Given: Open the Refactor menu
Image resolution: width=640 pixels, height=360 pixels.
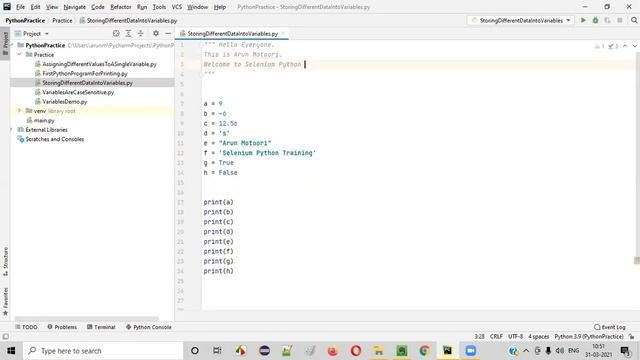Looking at the screenshot, I should 121,7.
